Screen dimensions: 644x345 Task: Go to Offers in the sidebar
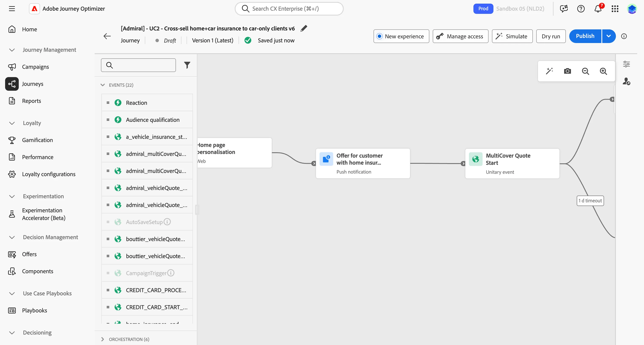[29, 254]
